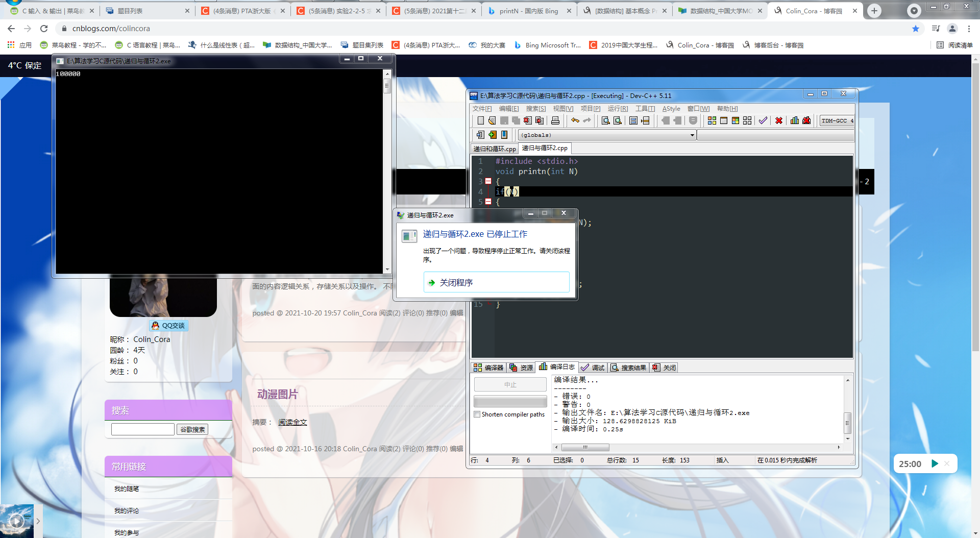Click the Compile icon in Dev-C++ toolbar

tap(712, 120)
